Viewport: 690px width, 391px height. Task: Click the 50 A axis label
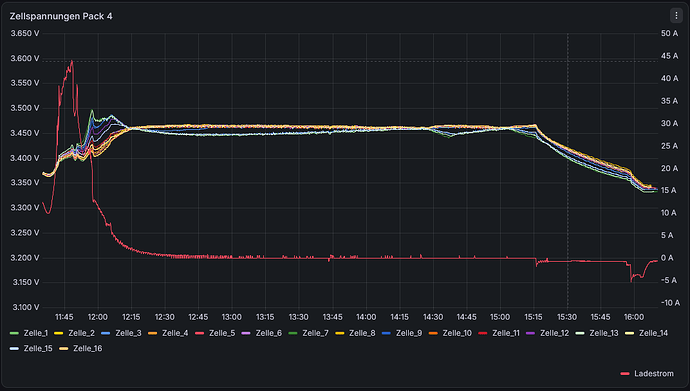point(669,33)
